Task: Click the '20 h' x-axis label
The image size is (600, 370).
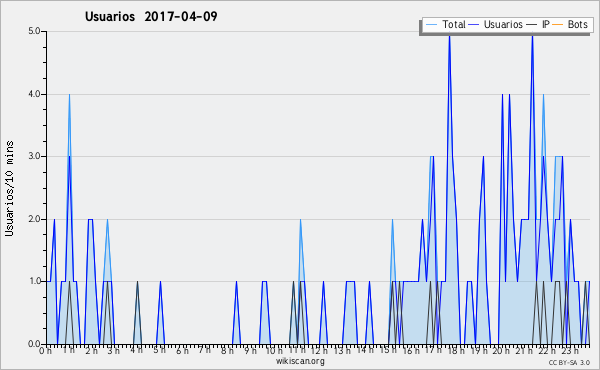Action: point(501,350)
